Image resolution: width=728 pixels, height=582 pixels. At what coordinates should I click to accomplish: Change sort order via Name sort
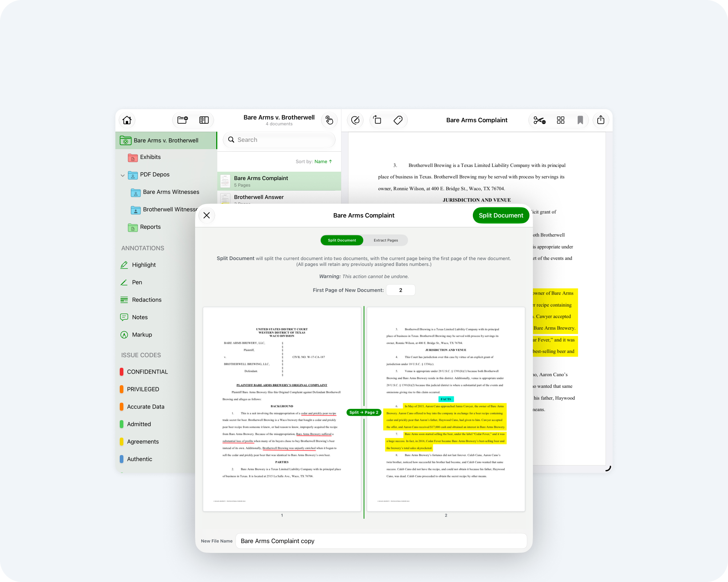click(323, 162)
